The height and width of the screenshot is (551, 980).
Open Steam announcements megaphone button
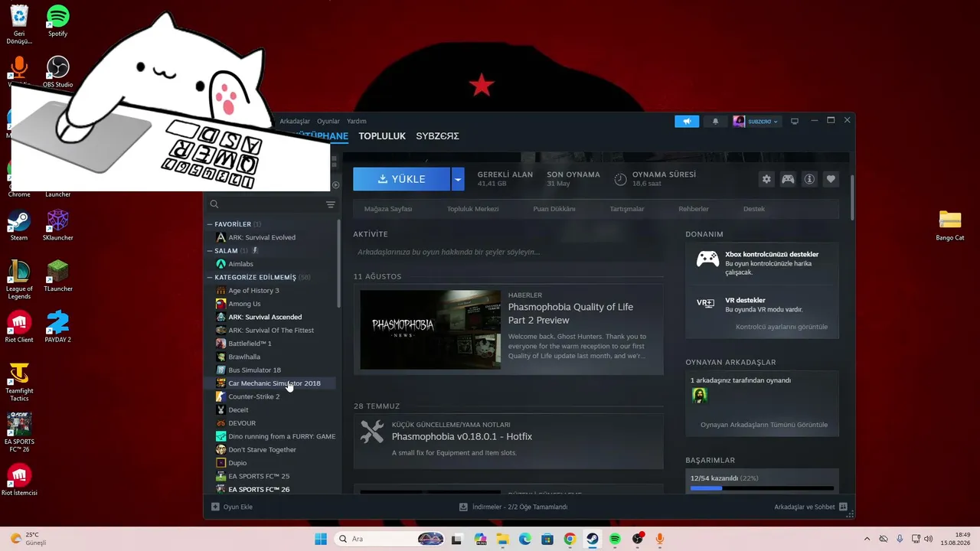pyautogui.click(x=687, y=121)
